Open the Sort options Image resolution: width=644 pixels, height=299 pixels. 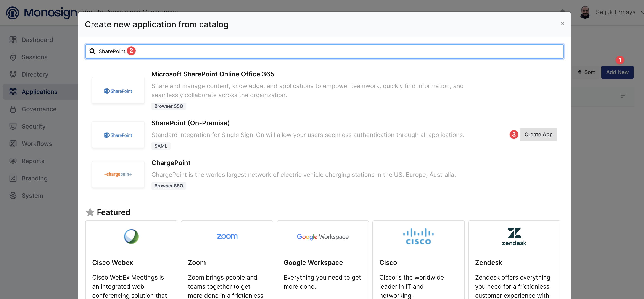tap(586, 72)
